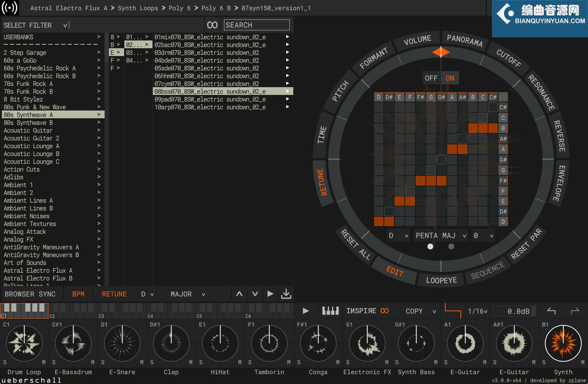
Task: Toggle BPM browser sync
Action: (x=78, y=294)
